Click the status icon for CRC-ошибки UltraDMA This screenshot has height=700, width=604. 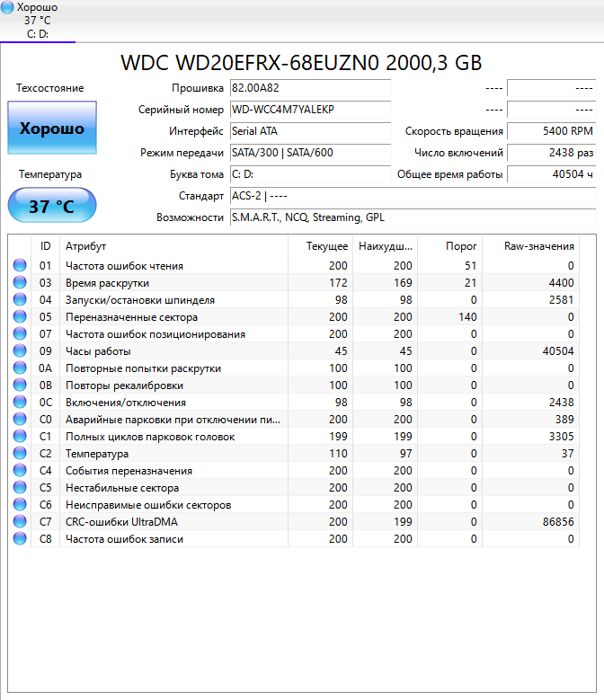point(20,521)
